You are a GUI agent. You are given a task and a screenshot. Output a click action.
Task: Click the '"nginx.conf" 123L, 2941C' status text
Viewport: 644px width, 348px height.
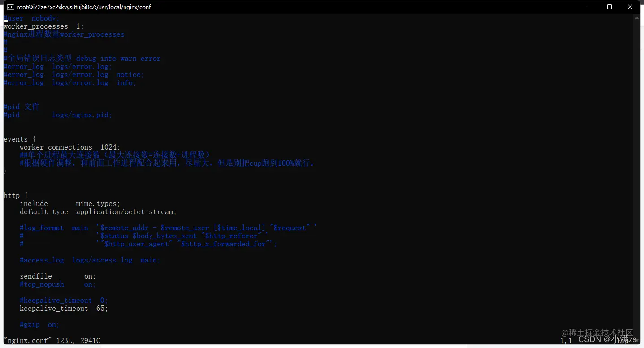click(52, 341)
